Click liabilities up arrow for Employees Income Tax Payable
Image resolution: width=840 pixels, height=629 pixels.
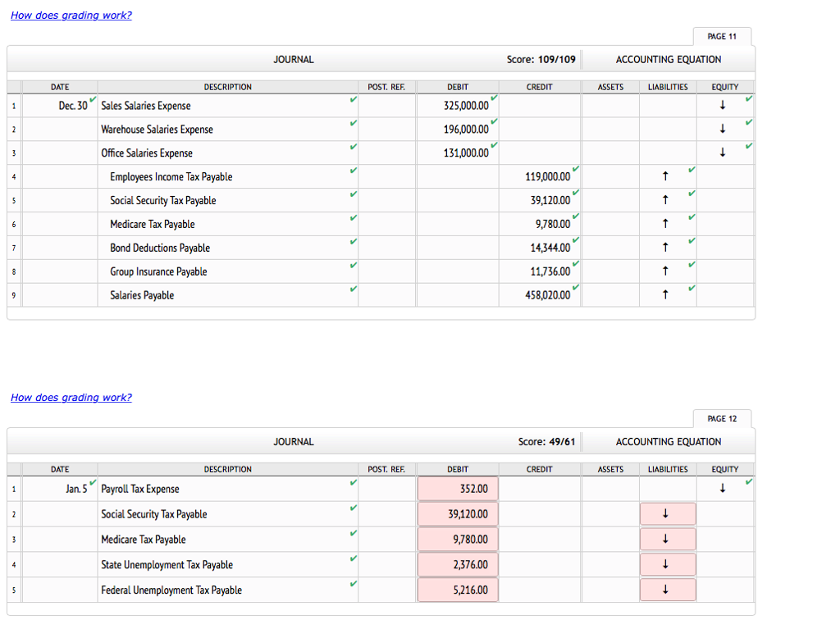pyautogui.click(x=665, y=175)
